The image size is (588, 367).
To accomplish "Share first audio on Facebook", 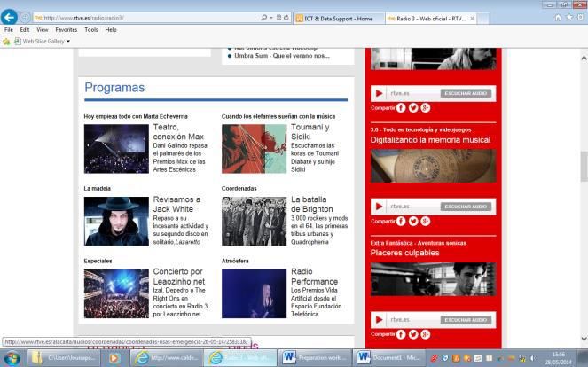I will coord(401,108).
